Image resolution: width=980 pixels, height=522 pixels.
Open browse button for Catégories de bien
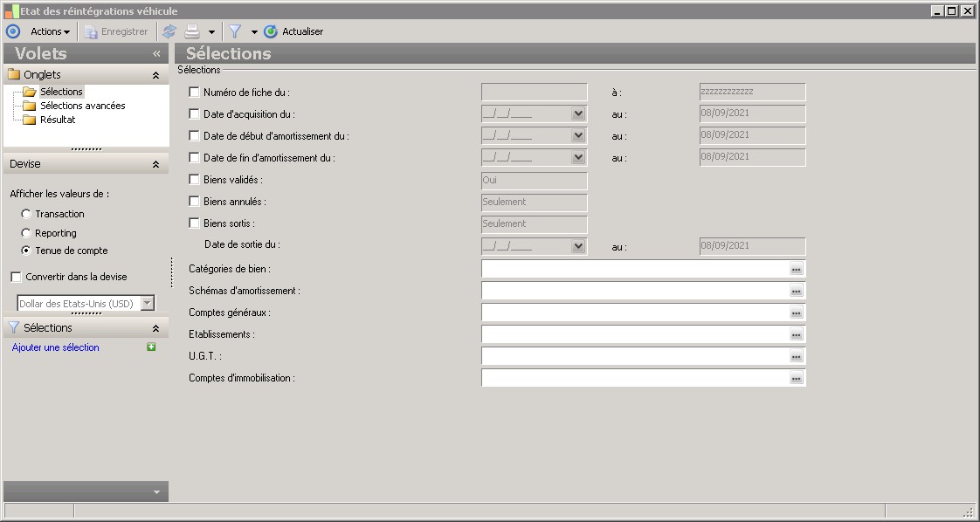coord(796,269)
